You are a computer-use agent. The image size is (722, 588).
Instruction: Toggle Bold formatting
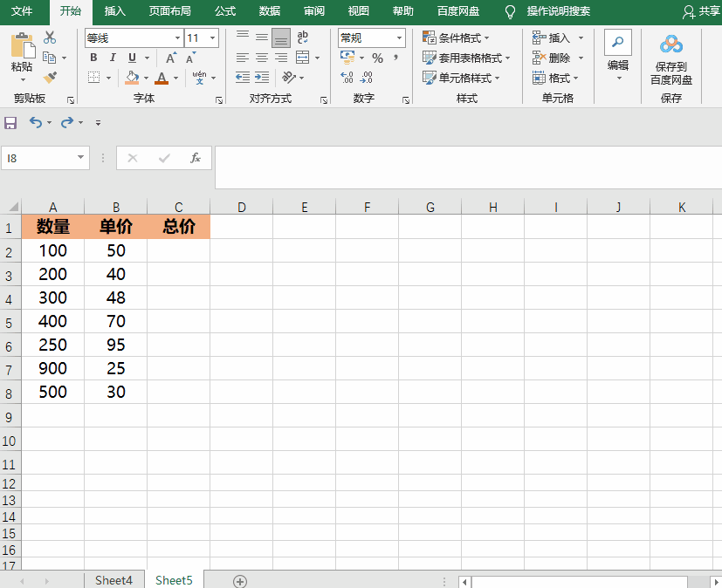tap(93, 58)
